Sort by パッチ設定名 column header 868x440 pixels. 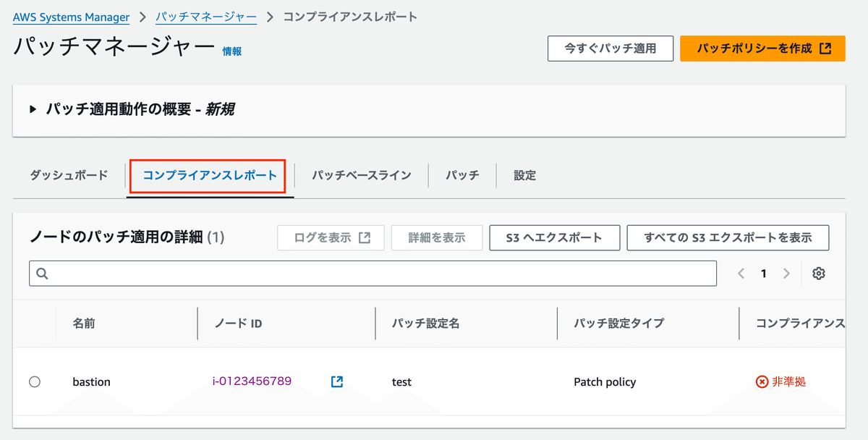point(425,323)
